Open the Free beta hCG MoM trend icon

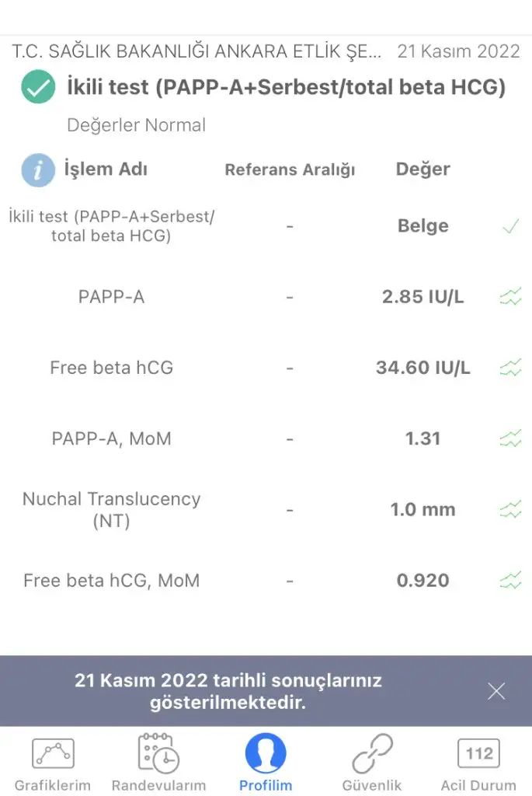tap(510, 580)
